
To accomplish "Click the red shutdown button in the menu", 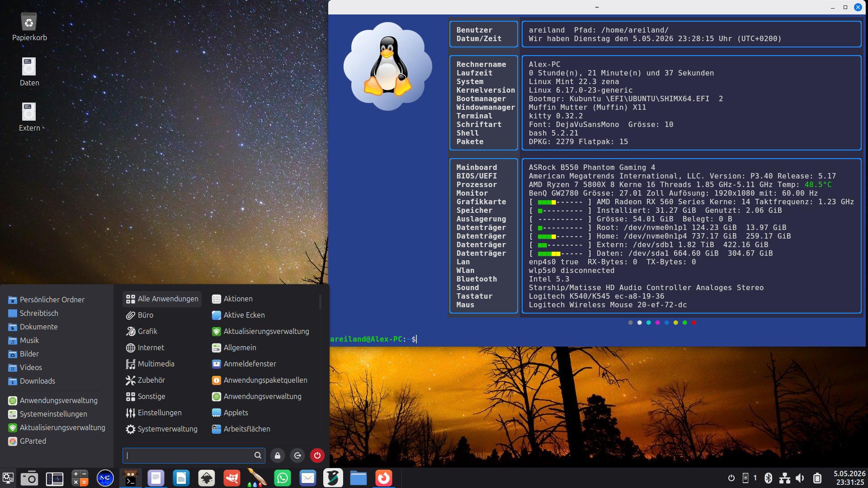I will tap(317, 455).
